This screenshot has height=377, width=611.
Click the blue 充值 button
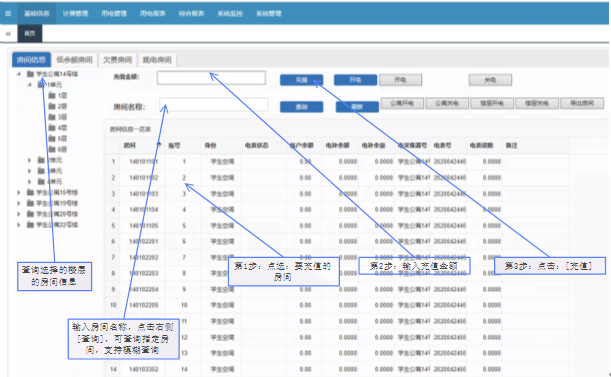(301, 80)
